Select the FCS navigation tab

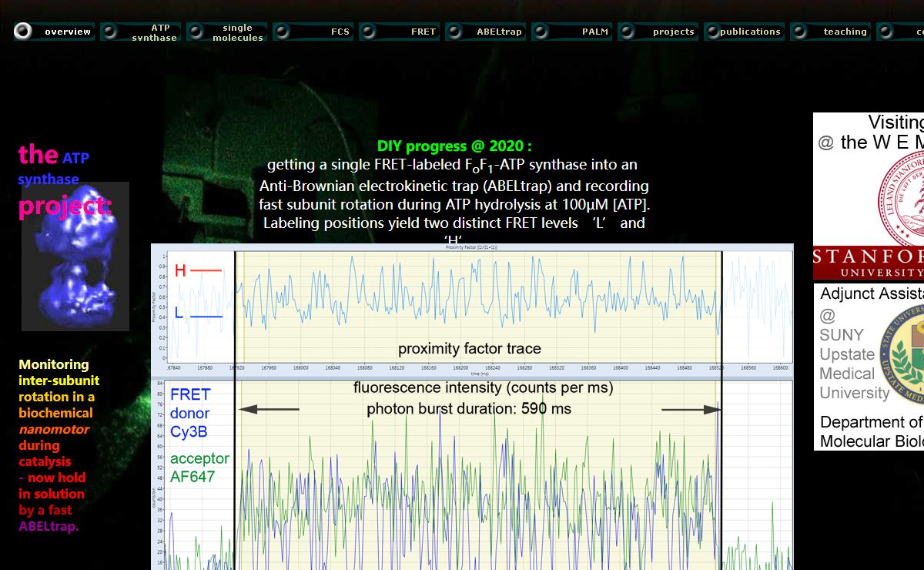[313, 32]
